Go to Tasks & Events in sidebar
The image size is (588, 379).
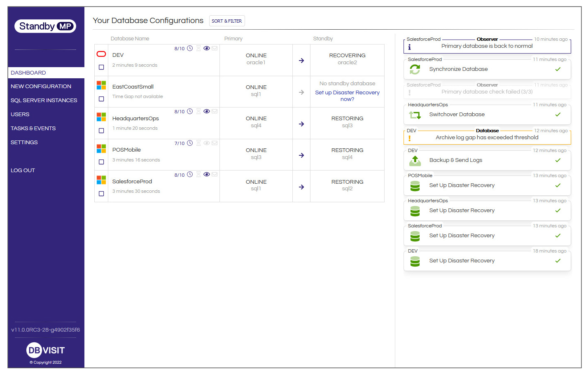33,129
